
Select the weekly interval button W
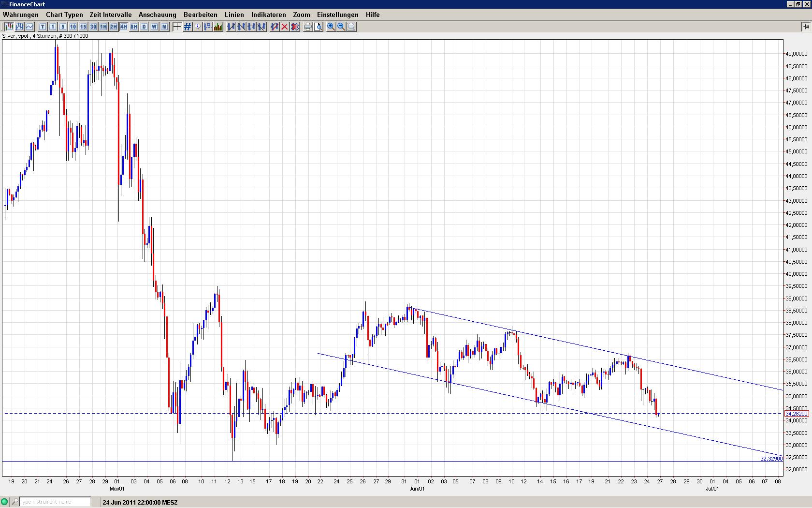click(154, 27)
